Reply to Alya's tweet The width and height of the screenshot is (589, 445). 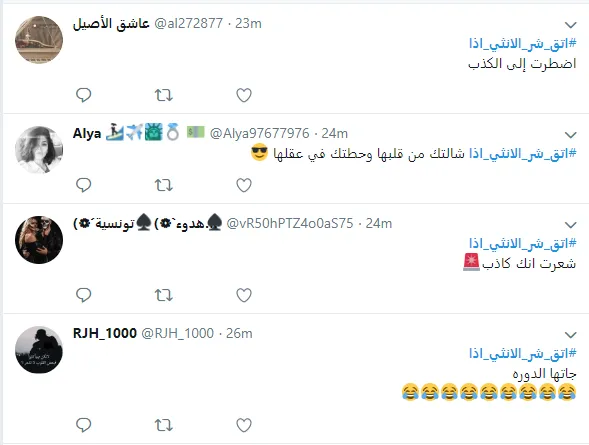[x=83, y=185]
